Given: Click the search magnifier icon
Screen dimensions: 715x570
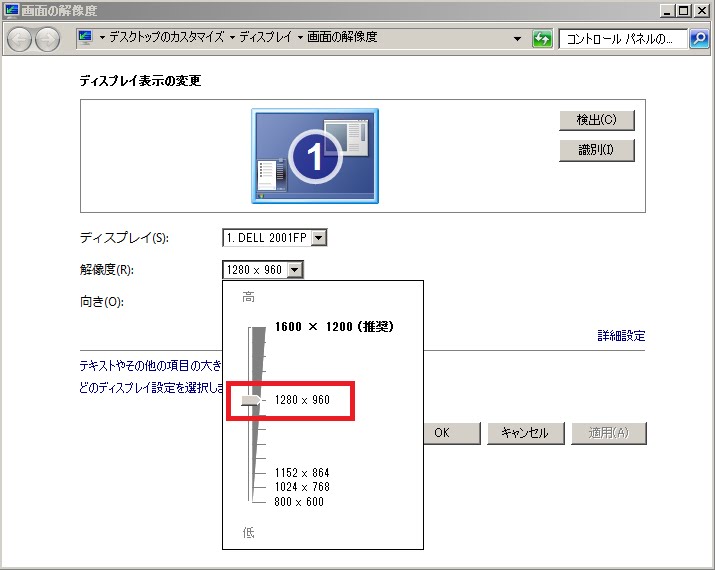Looking at the screenshot, I should pos(699,39).
